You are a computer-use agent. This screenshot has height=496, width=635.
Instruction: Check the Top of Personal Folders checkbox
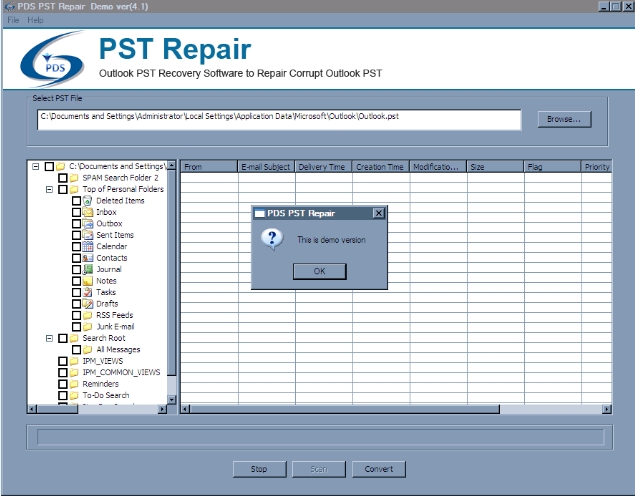63,189
